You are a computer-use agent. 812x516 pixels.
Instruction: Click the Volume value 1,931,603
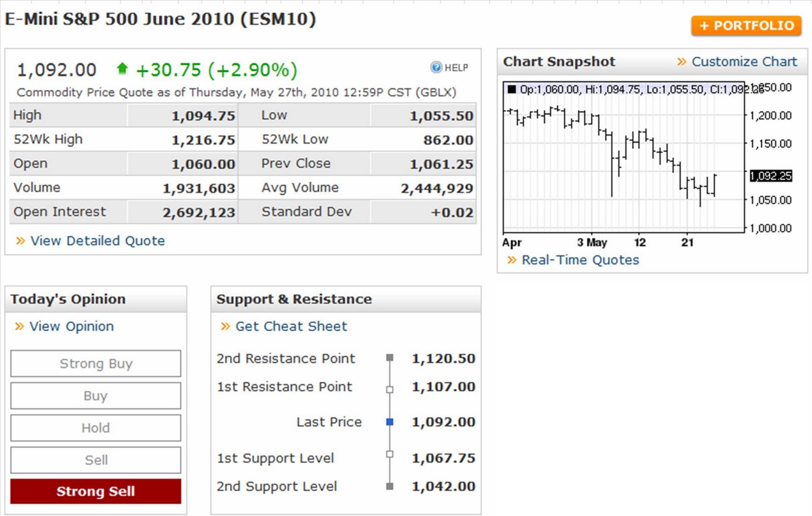click(199, 188)
